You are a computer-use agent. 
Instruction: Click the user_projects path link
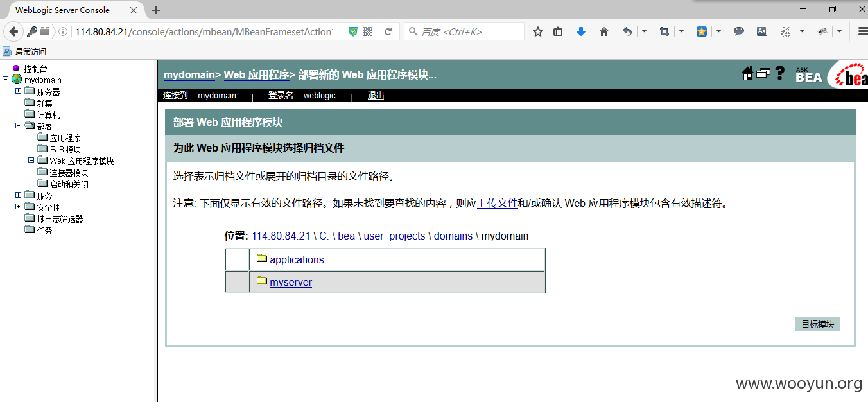pyautogui.click(x=394, y=236)
